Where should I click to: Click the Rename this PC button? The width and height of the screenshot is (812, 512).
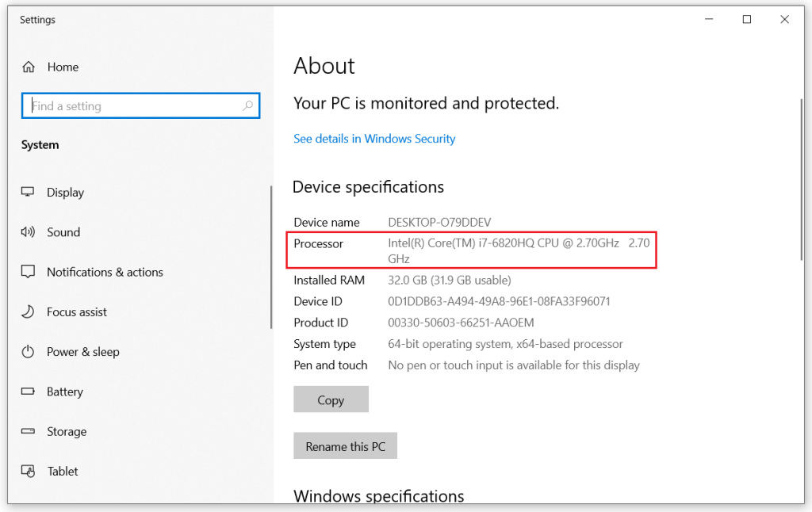[x=345, y=445]
